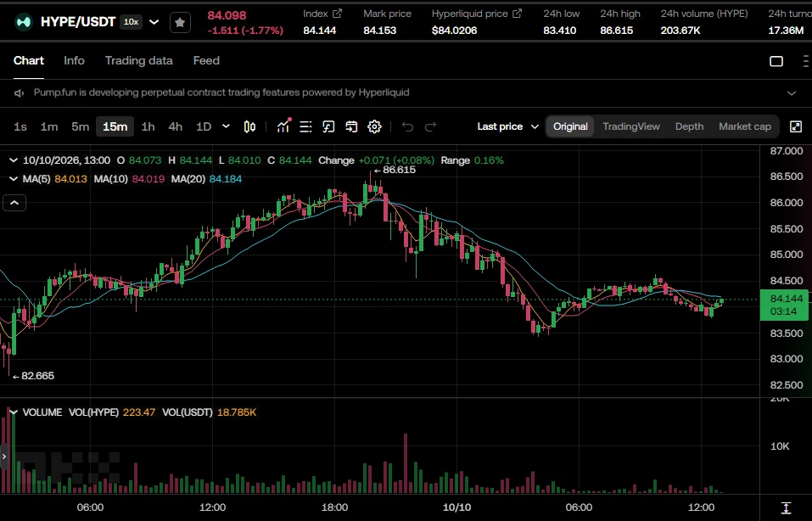Expand more timeframe options after 1D
This screenshot has width=812, height=521.
coord(226,126)
